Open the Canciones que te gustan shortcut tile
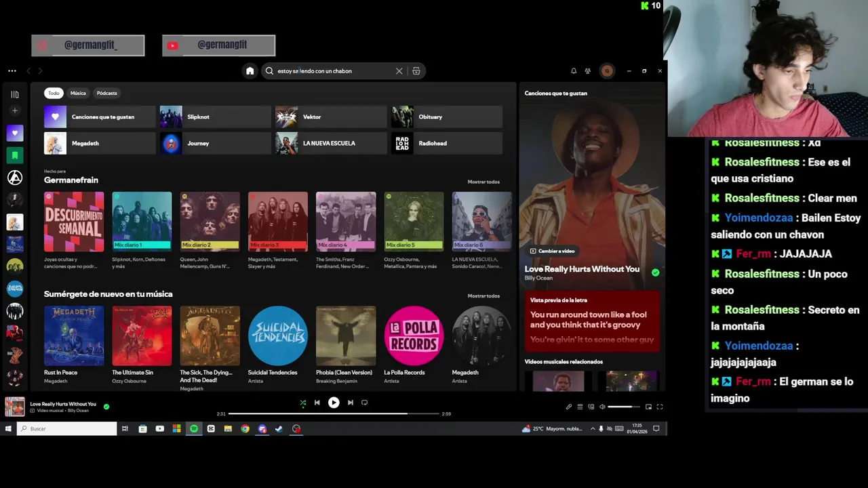The height and width of the screenshot is (488, 868). 100,117
